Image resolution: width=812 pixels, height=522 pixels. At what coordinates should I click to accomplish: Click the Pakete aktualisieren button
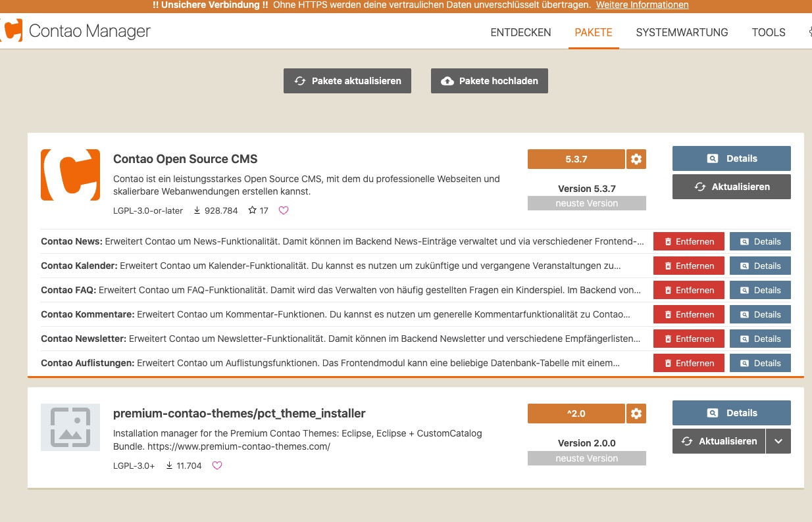click(347, 81)
